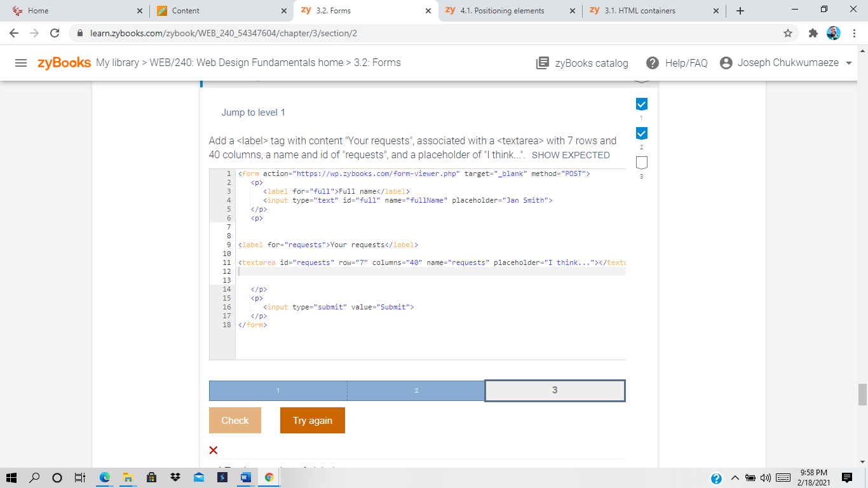Screen dimensions: 868x488
Task: Select level 3 on the progress bar
Action: point(555,390)
